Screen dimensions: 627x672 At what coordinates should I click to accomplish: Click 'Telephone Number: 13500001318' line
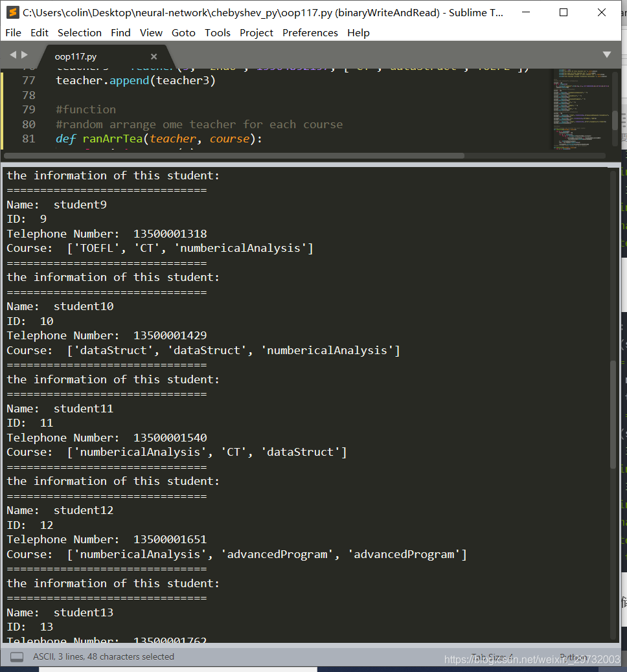click(x=106, y=234)
